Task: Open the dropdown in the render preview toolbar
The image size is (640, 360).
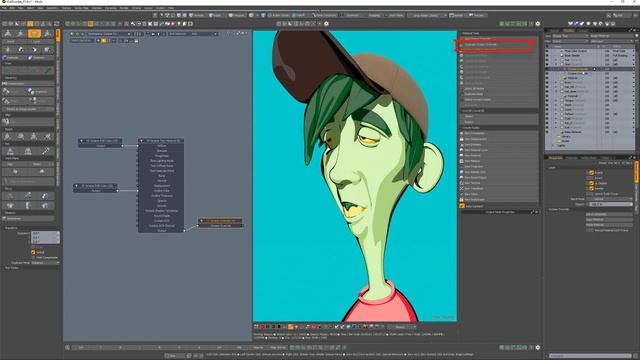Action: pyautogui.click(x=402, y=327)
